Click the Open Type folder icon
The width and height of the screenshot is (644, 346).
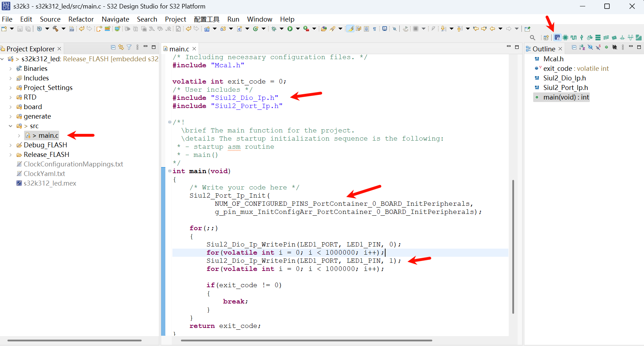pyautogui.click(x=324, y=29)
